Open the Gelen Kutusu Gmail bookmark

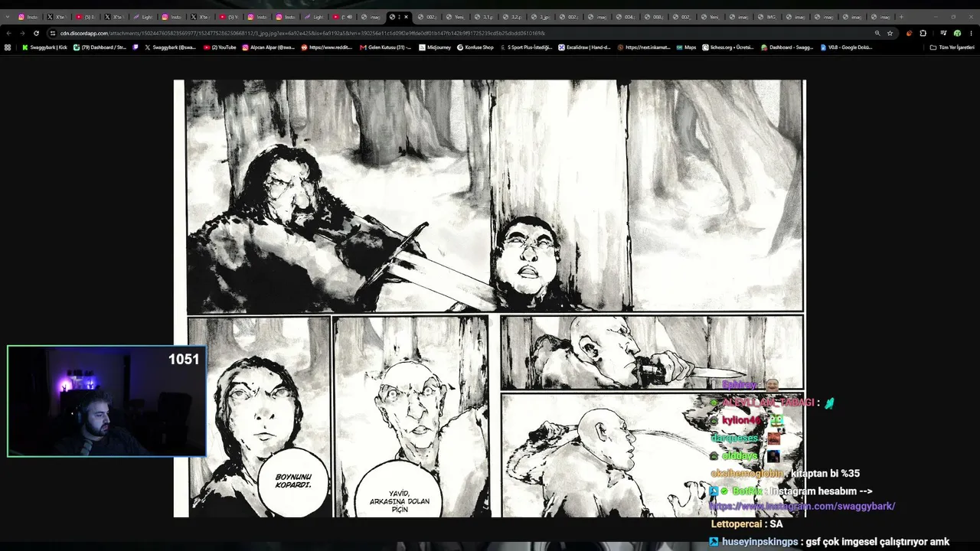coord(385,47)
